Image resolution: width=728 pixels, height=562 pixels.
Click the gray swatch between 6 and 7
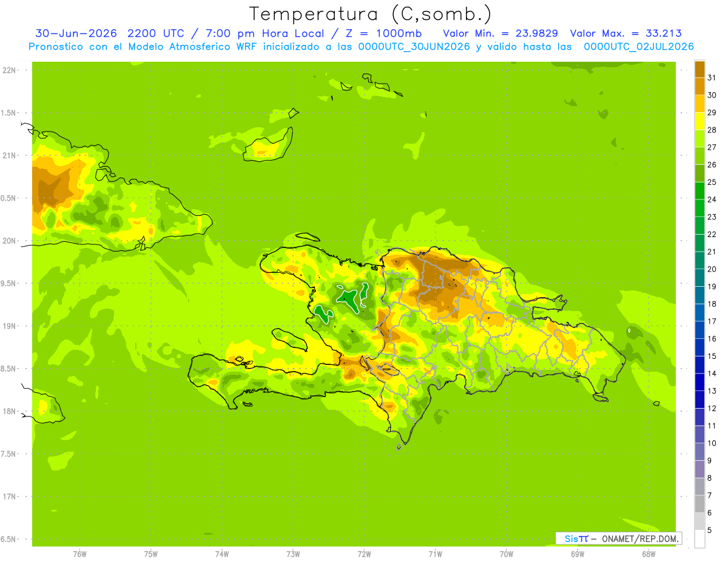click(x=699, y=504)
